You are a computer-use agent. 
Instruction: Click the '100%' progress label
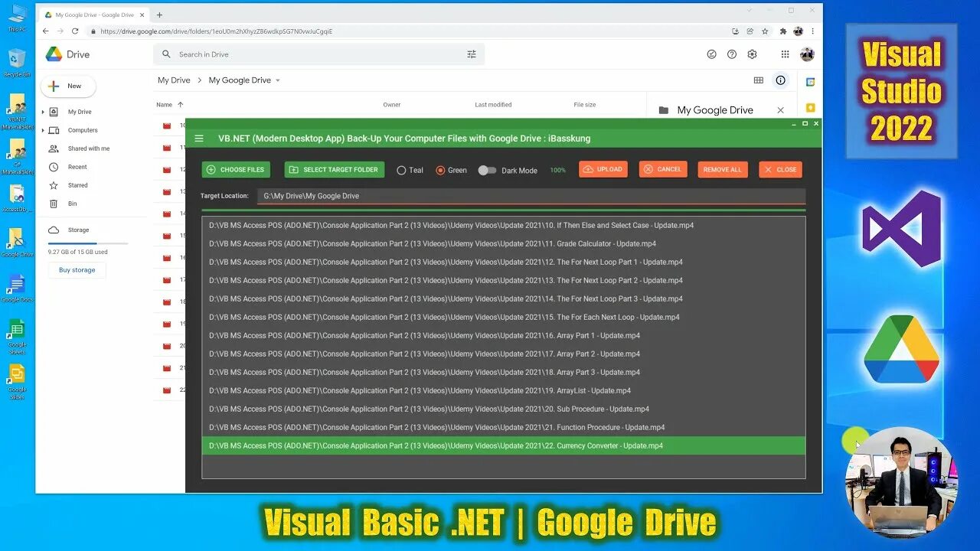coord(557,170)
